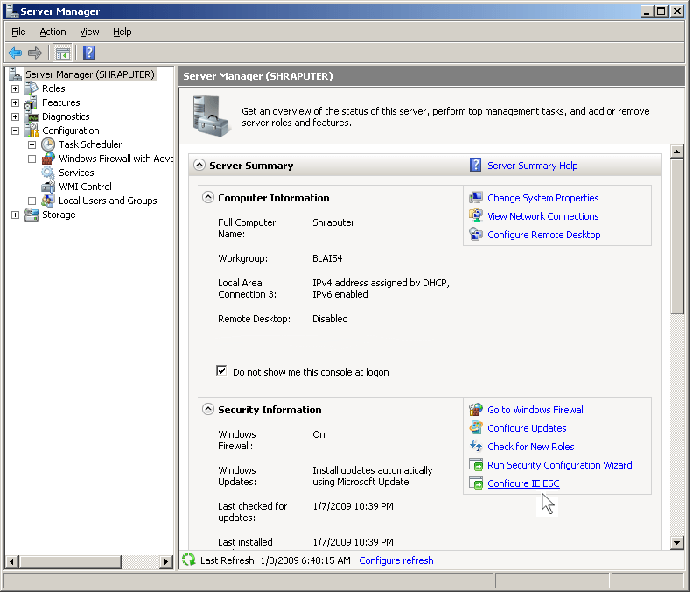Expand the Roles tree node
Viewport: 700px width, 592px height.
pos(15,89)
